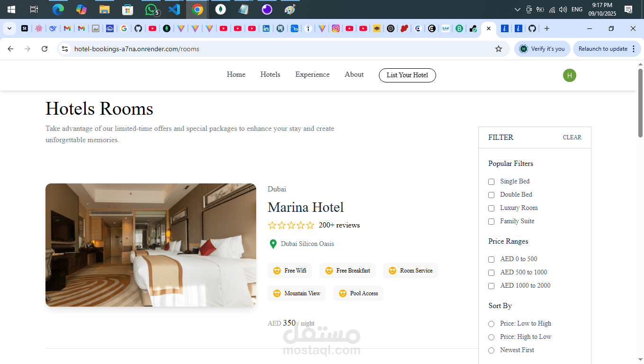This screenshot has width=644, height=364.
Task: Select Price: Low to High sorting
Action: [x=491, y=324]
